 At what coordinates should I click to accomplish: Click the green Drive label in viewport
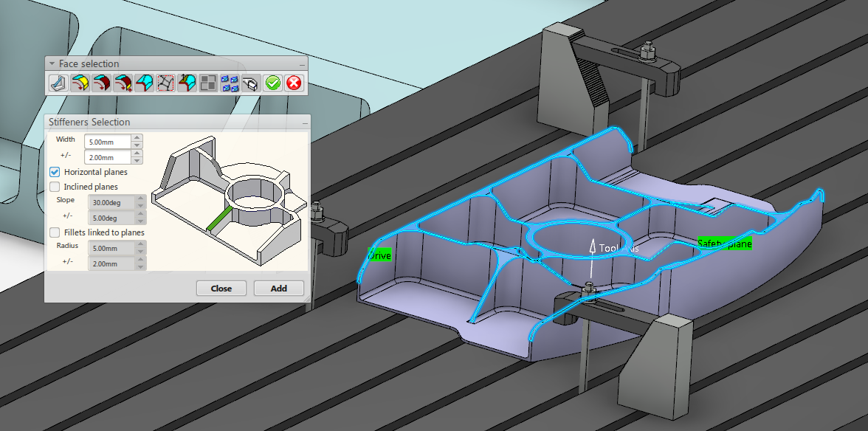click(380, 255)
